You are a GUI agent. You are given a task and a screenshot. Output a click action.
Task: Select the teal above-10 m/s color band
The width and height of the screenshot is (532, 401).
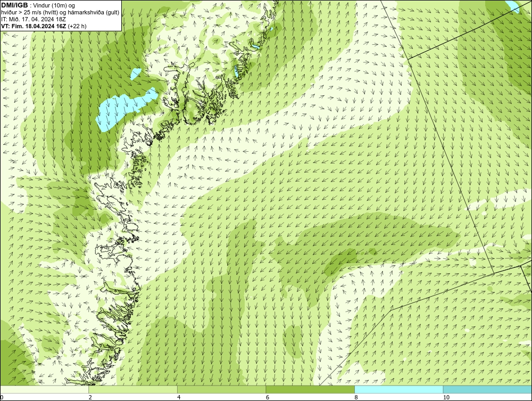tap(487, 389)
